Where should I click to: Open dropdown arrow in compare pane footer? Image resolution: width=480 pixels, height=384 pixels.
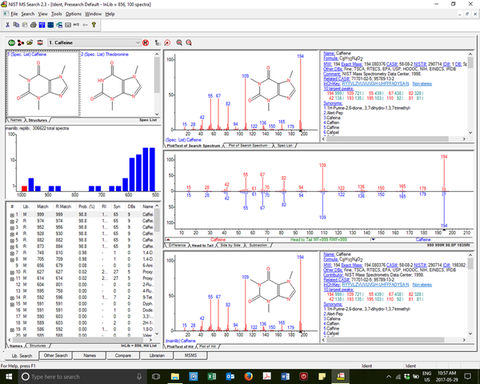373,239
